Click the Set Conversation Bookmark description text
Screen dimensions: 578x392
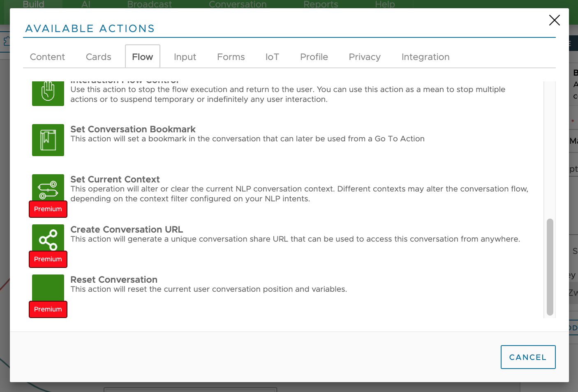[247, 139]
